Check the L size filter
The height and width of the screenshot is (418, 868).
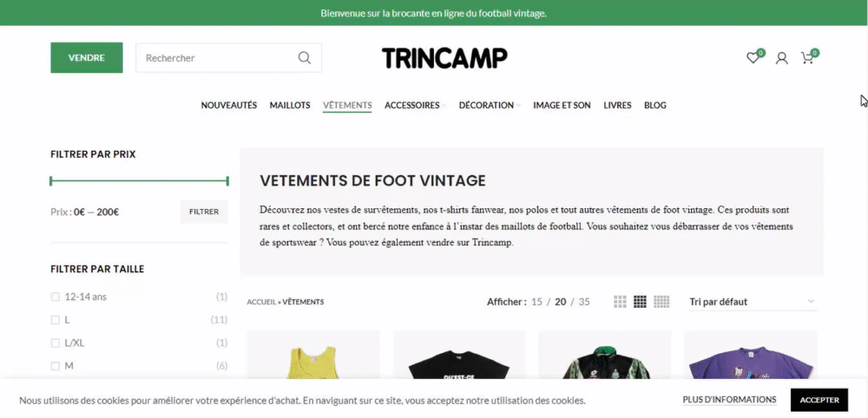coord(55,320)
